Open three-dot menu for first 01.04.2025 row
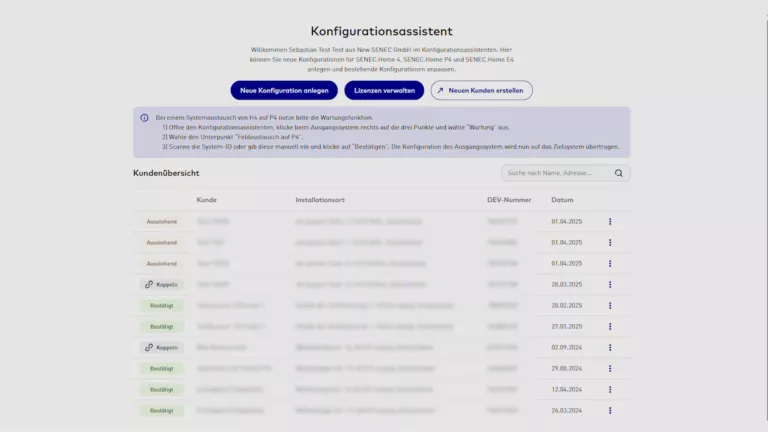This screenshot has width=768, height=432. click(x=610, y=221)
